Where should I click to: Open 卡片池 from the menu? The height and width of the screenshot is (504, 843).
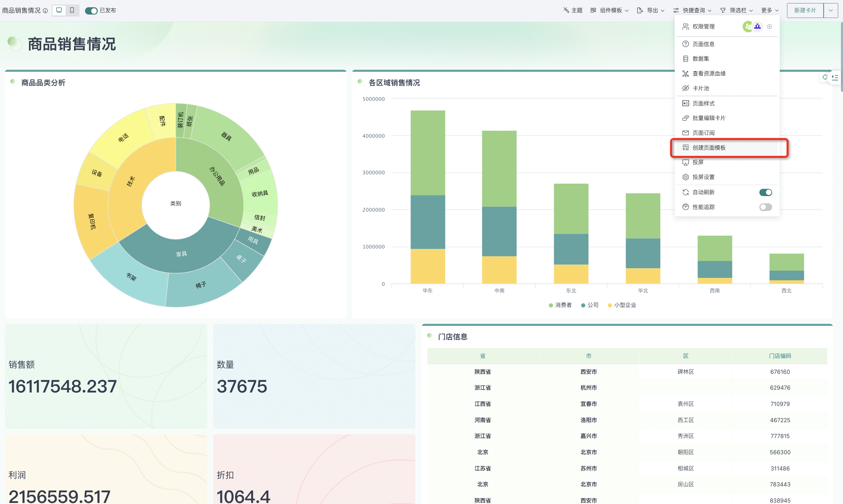(x=727, y=88)
